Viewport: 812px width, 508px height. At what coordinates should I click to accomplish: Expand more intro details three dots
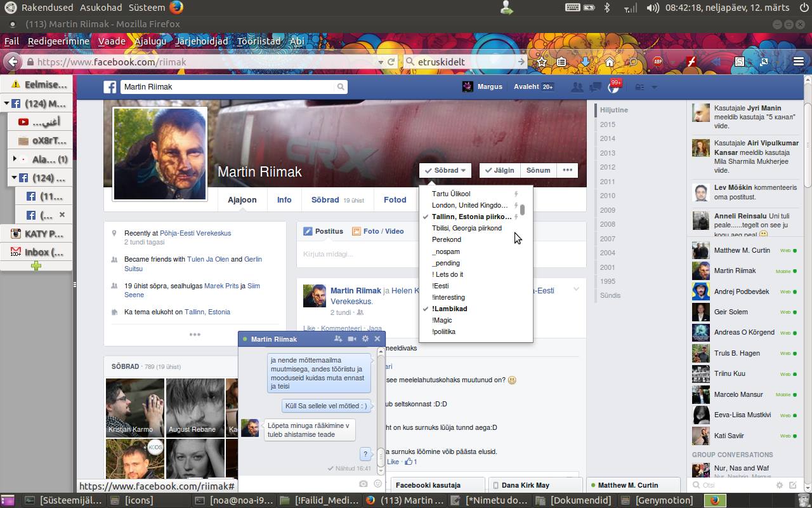pyautogui.click(x=195, y=334)
